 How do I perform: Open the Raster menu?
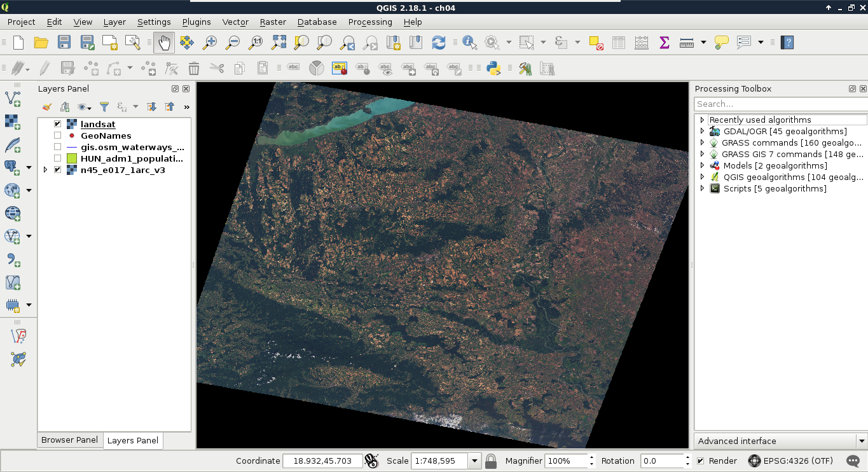pyautogui.click(x=272, y=22)
